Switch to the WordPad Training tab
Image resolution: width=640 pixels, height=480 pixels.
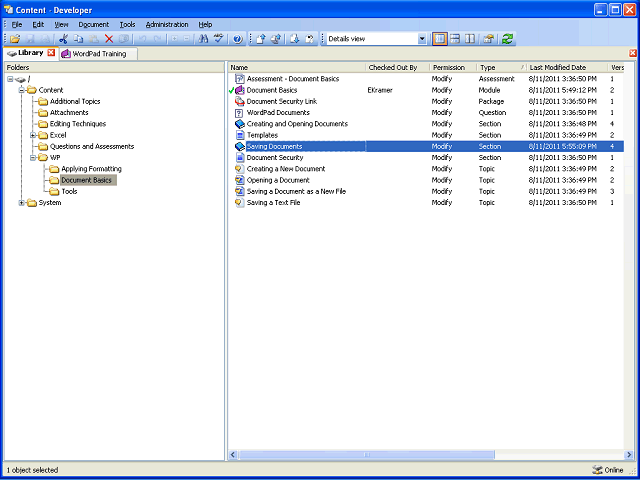98,54
